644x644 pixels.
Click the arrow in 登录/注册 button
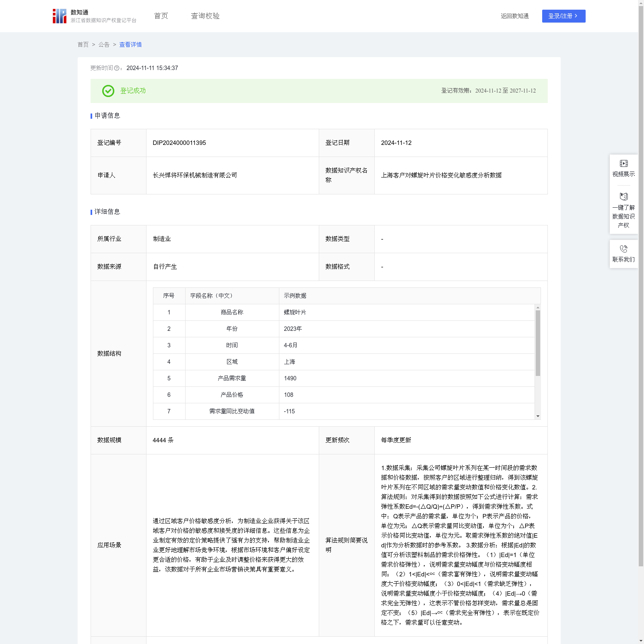576,16
